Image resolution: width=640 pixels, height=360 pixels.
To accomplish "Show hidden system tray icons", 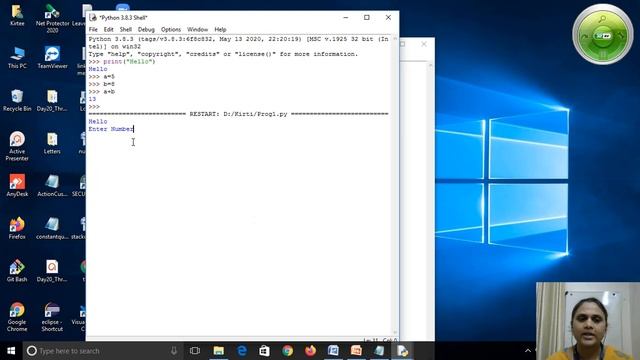I will pyautogui.click(x=528, y=351).
